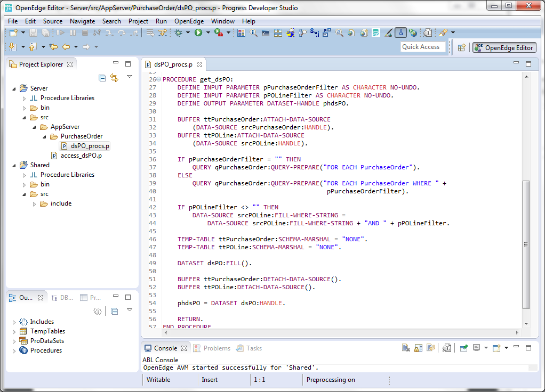The height and width of the screenshot is (392, 545).
Task: Open the Source menu
Action: (53, 21)
